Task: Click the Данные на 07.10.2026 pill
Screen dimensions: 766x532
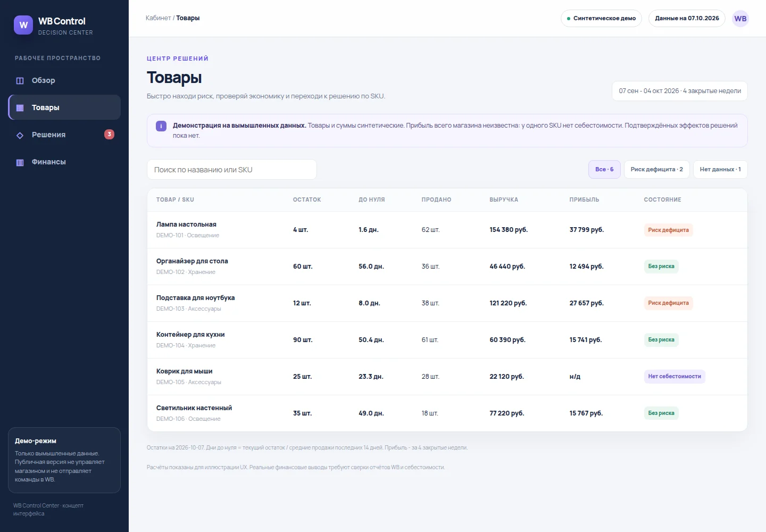Action: 687,18
